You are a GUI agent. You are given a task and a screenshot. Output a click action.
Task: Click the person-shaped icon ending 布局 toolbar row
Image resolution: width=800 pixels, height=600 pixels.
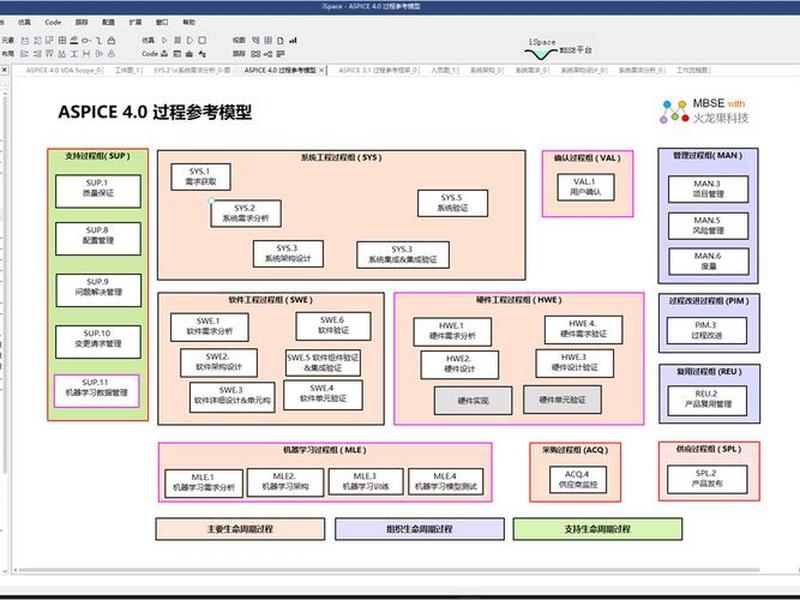pyautogui.click(x=111, y=54)
